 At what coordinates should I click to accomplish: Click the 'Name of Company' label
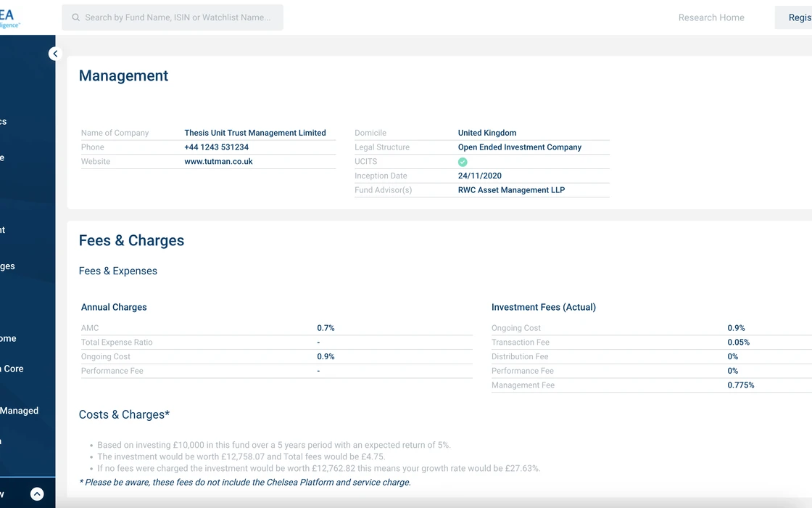tap(115, 133)
